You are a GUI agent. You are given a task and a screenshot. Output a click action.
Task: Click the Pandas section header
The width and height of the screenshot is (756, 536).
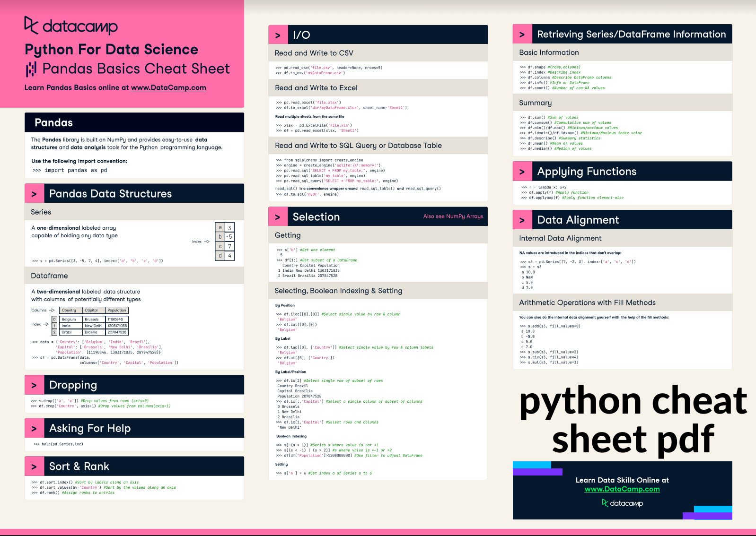pos(134,122)
